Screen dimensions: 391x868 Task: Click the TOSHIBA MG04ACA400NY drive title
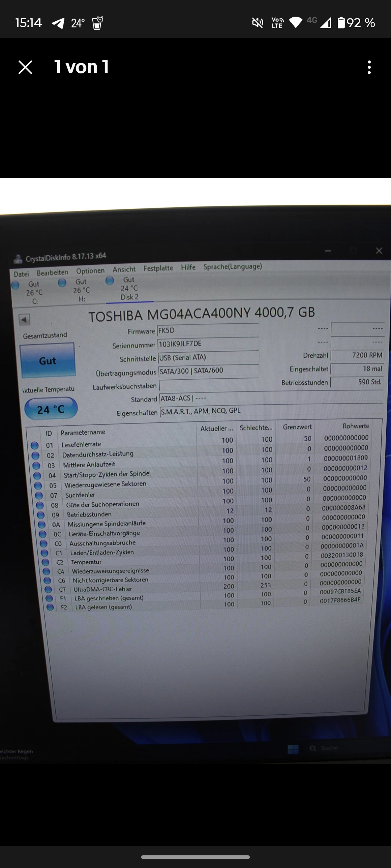pos(202,314)
